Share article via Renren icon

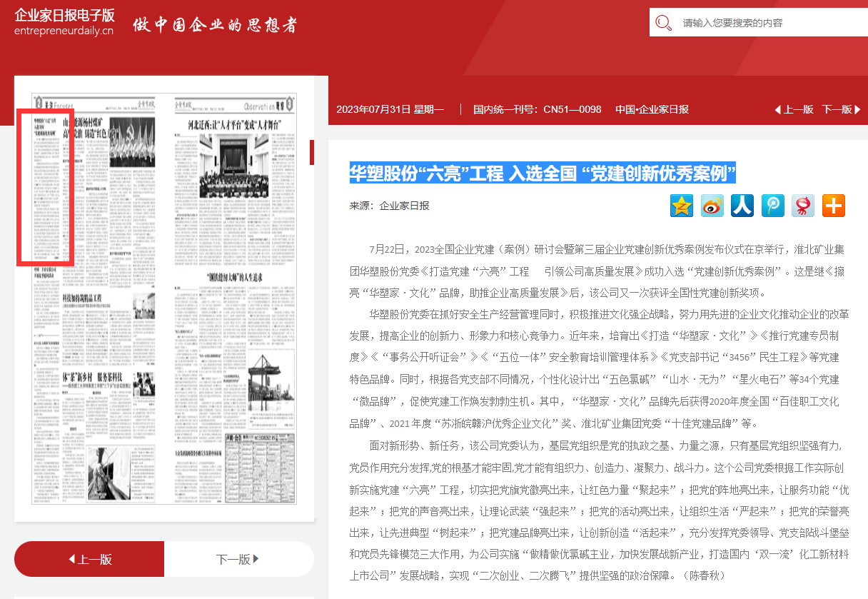tap(742, 206)
